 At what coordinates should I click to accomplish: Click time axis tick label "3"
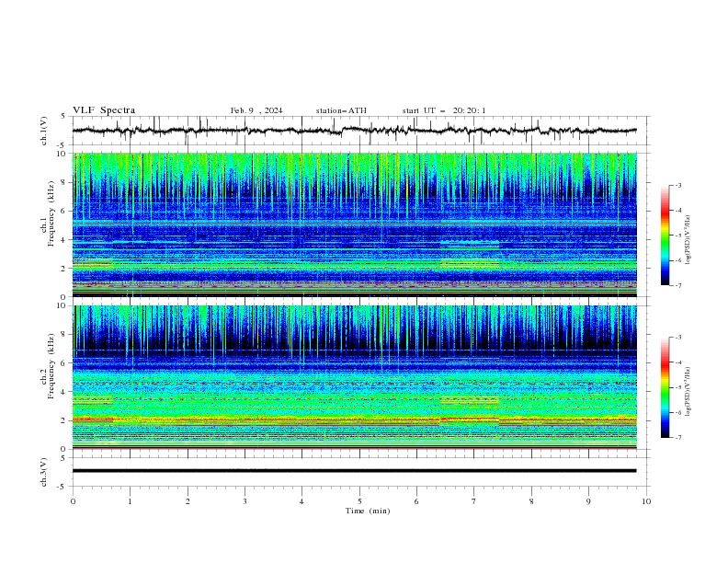point(245,501)
